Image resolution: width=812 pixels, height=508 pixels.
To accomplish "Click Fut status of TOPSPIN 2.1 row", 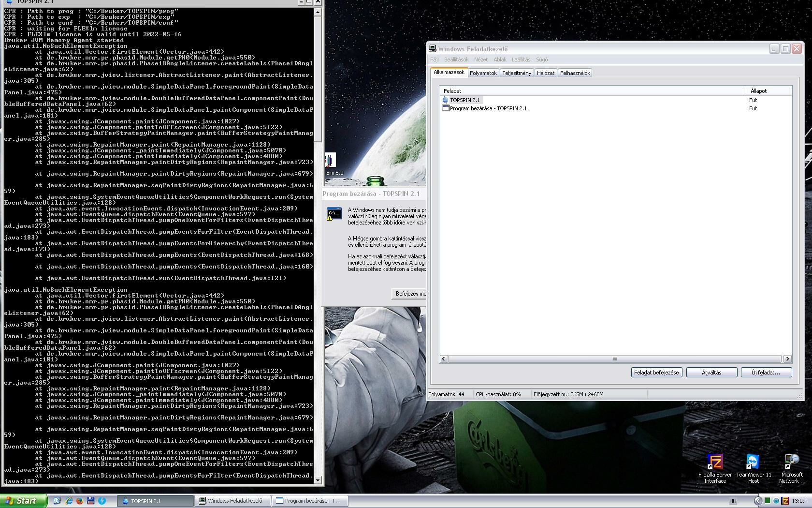I will coord(753,100).
